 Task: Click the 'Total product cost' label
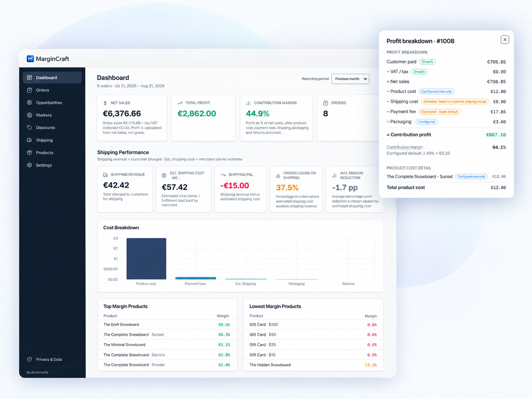[x=406, y=187]
